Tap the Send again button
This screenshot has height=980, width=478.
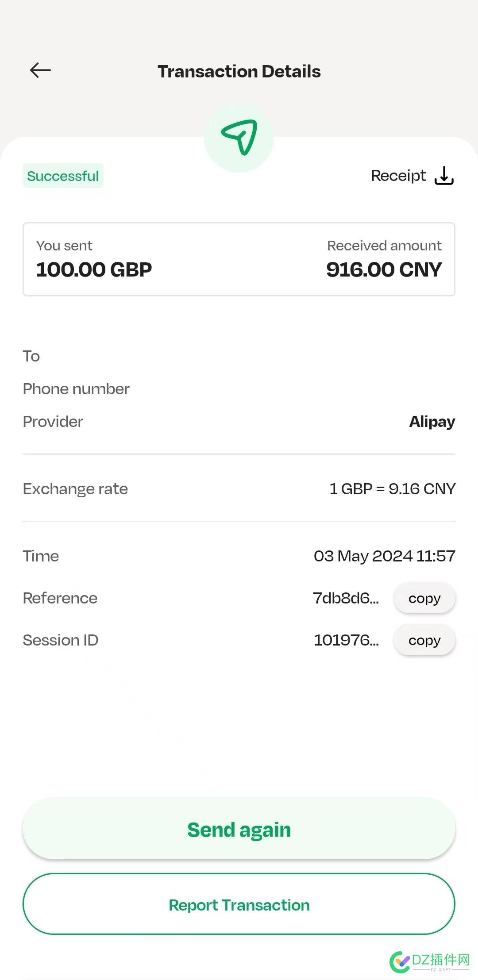[x=239, y=829]
